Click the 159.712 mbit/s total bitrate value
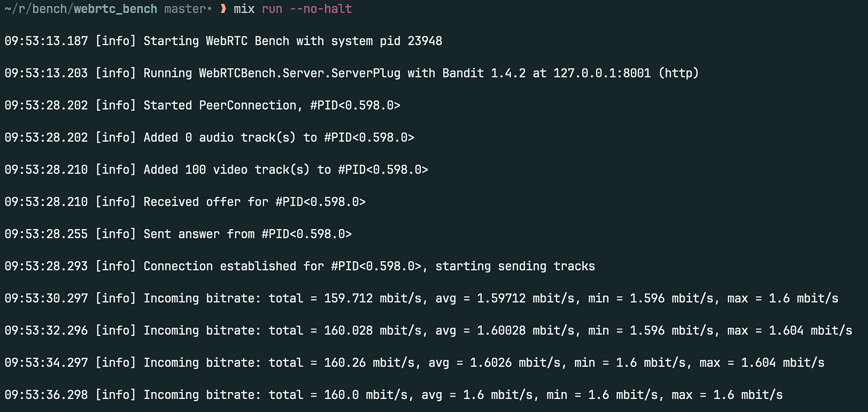The image size is (868, 412). pos(372,298)
